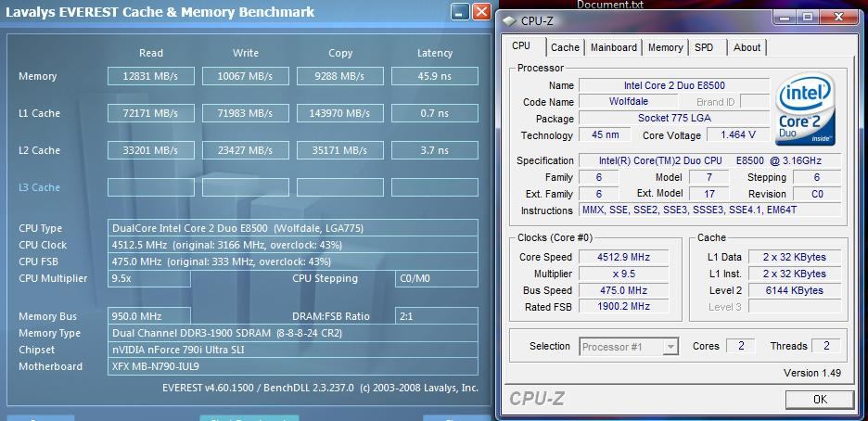Click the L1 Inst. 2 x 32 KBytes field

tap(795, 274)
